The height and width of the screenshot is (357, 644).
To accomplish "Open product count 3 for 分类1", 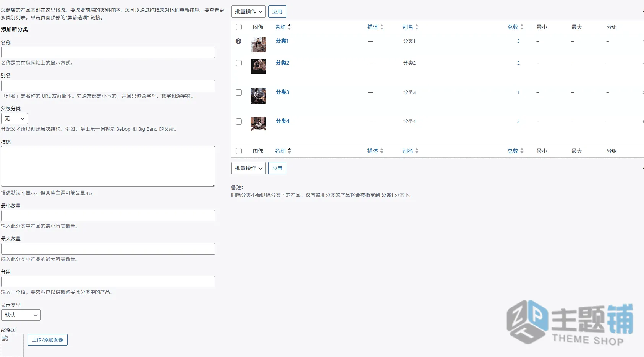I will [518, 41].
